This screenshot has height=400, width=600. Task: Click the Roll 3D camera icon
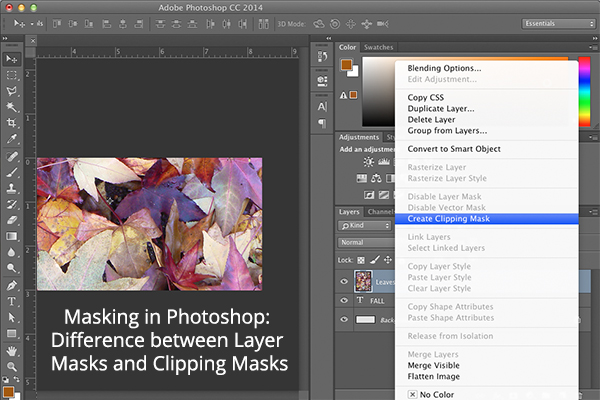coord(335,24)
